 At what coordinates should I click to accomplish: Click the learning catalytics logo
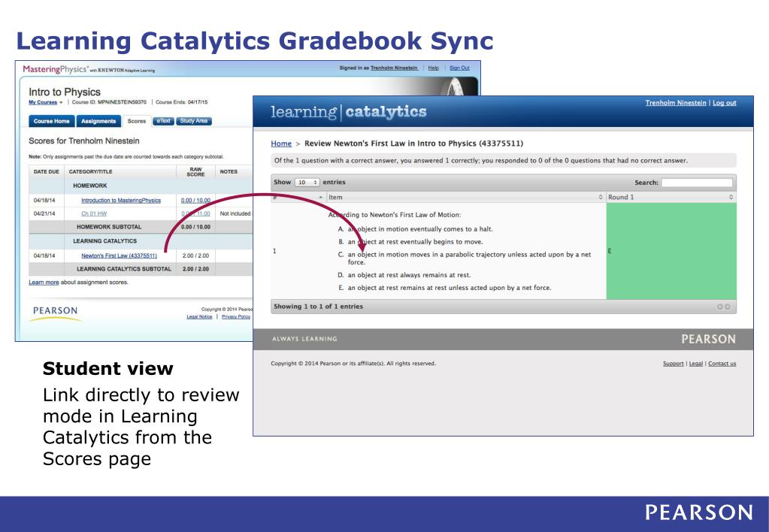(x=348, y=112)
